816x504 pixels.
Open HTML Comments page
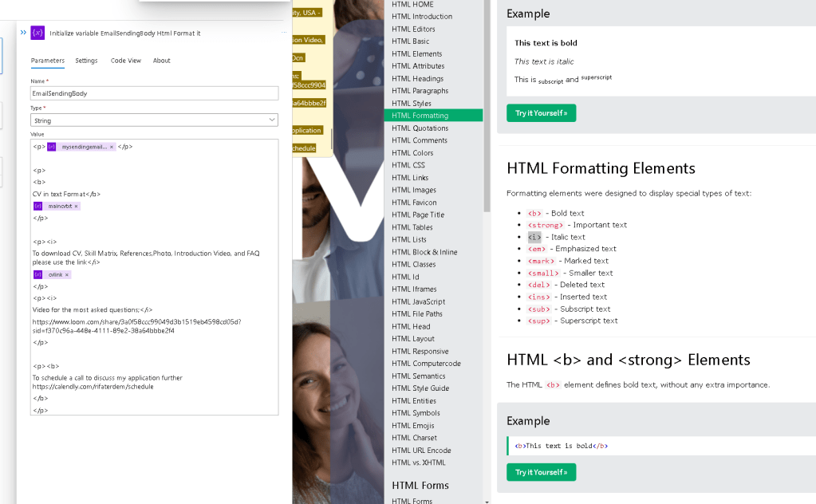click(420, 140)
